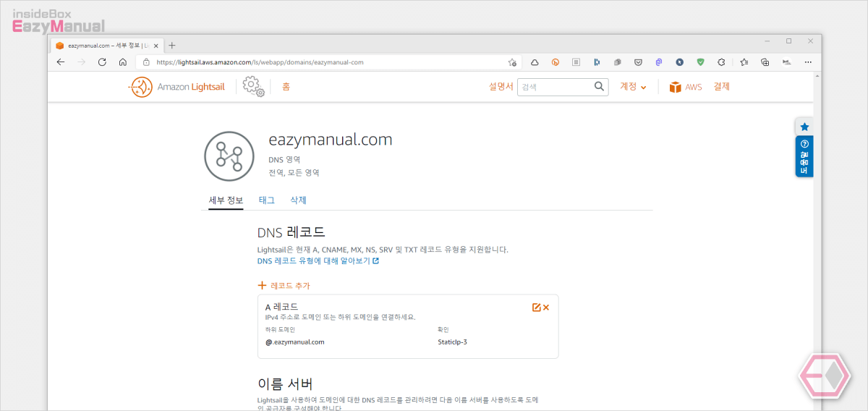This screenshot has width=868, height=411.
Task: Go back to the previous page
Action: pos(61,62)
